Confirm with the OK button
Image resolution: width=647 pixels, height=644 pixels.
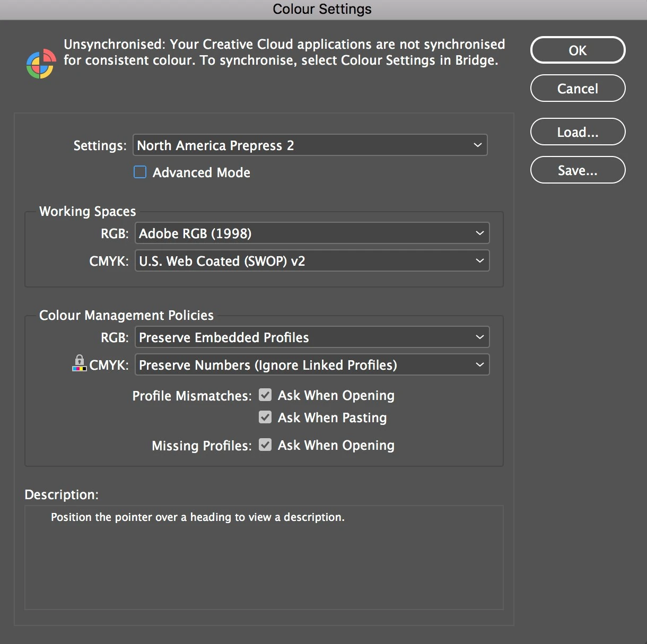tap(578, 50)
